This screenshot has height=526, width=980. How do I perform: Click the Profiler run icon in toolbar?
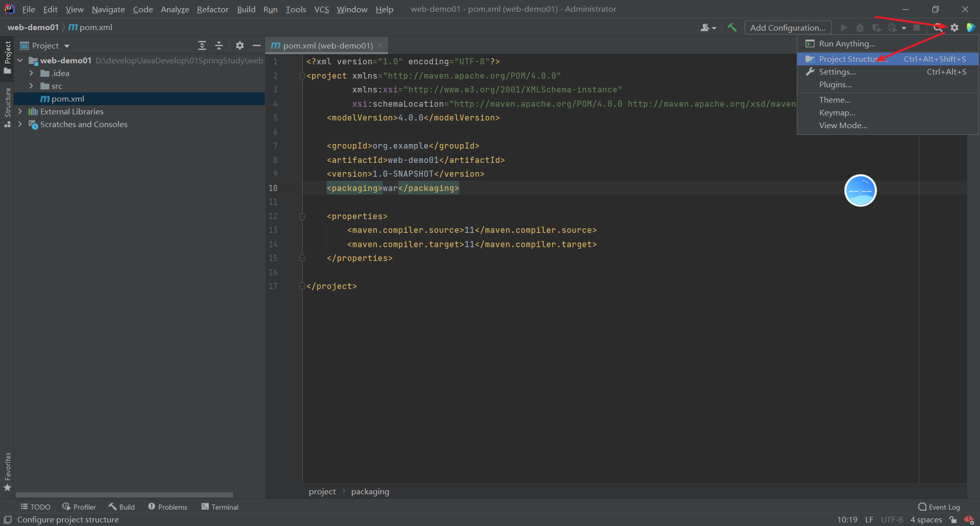[892, 28]
